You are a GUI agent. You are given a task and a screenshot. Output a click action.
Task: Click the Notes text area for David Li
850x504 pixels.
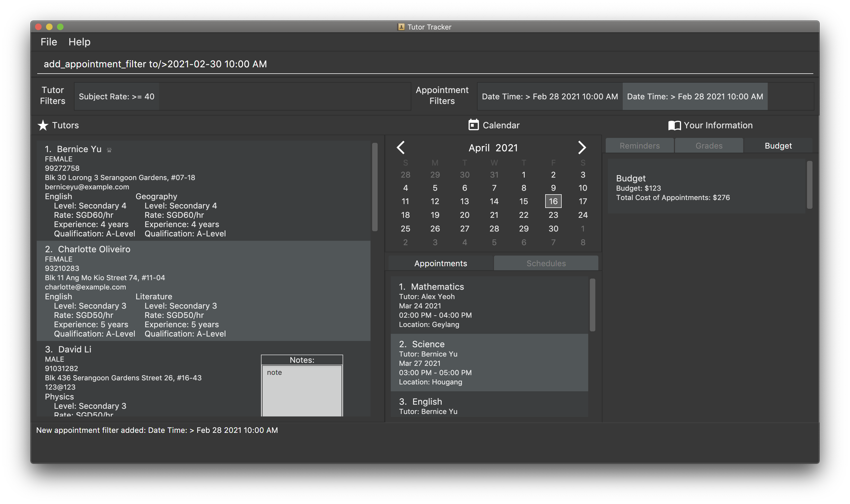click(x=301, y=390)
